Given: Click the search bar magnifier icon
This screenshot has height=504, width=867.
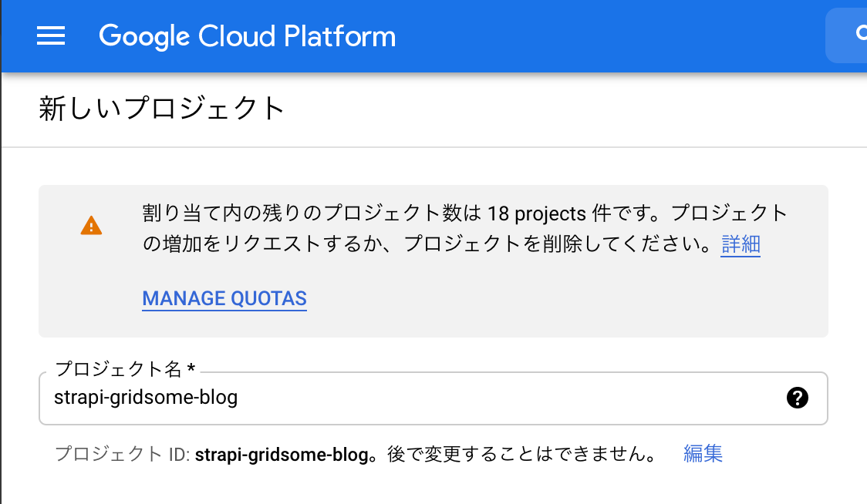Looking at the screenshot, I should click(862, 33).
